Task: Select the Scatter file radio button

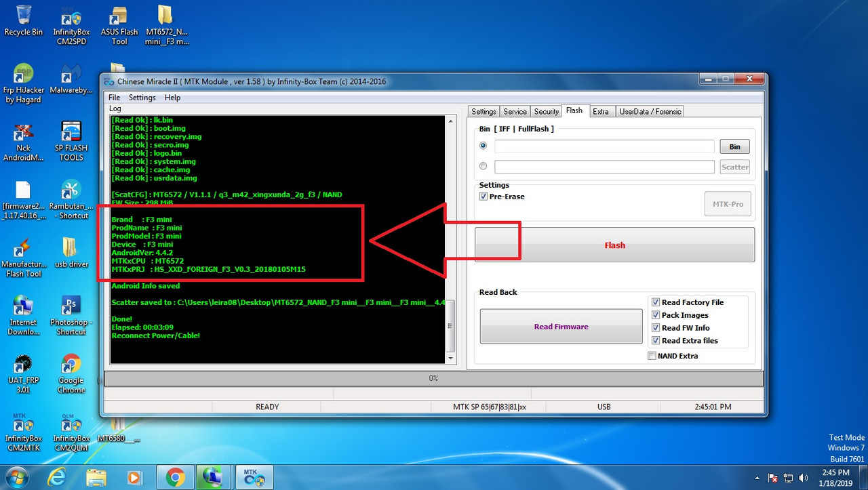Action: pos(484,166)
